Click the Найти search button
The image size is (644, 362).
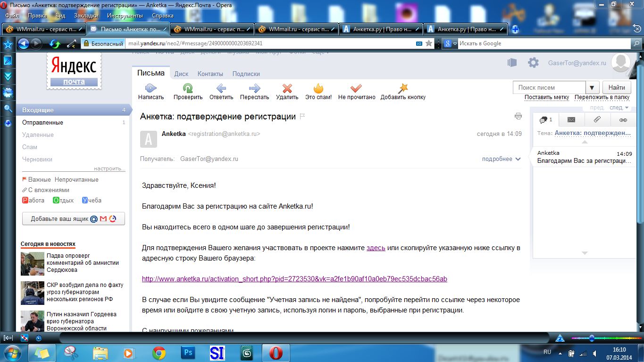click(617, 87)
